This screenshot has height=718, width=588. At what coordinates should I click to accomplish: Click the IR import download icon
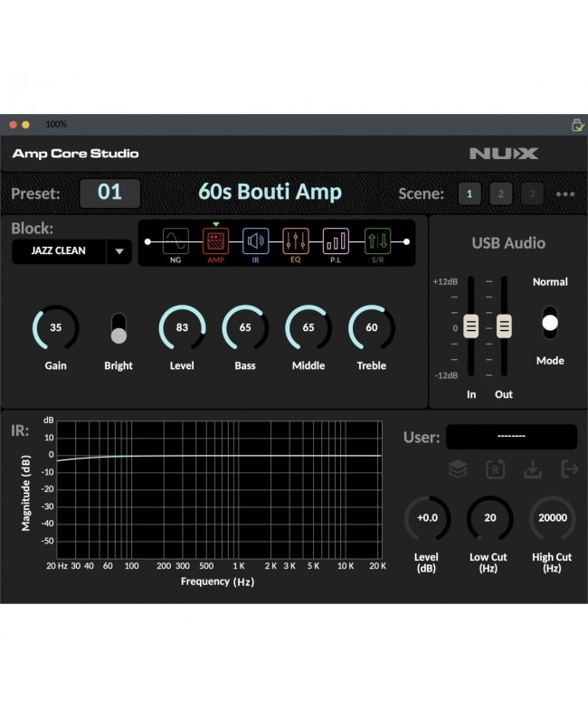[533, 469]
